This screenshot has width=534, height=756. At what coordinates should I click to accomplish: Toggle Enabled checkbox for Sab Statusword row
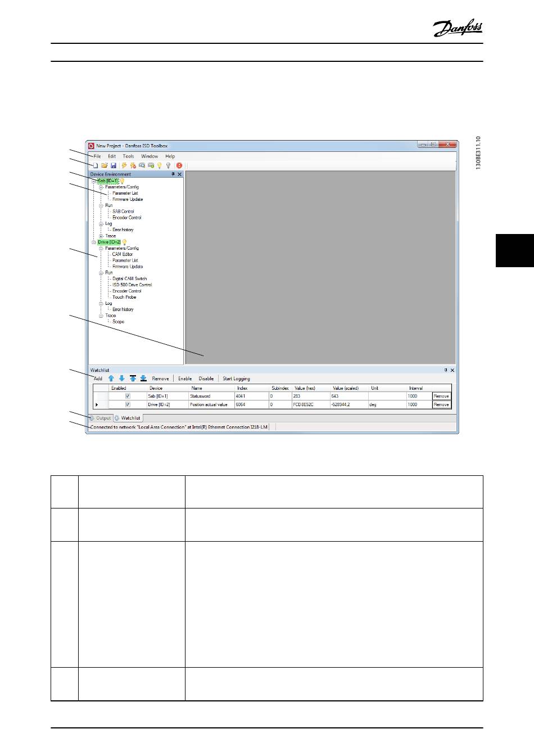click(128, 396)
